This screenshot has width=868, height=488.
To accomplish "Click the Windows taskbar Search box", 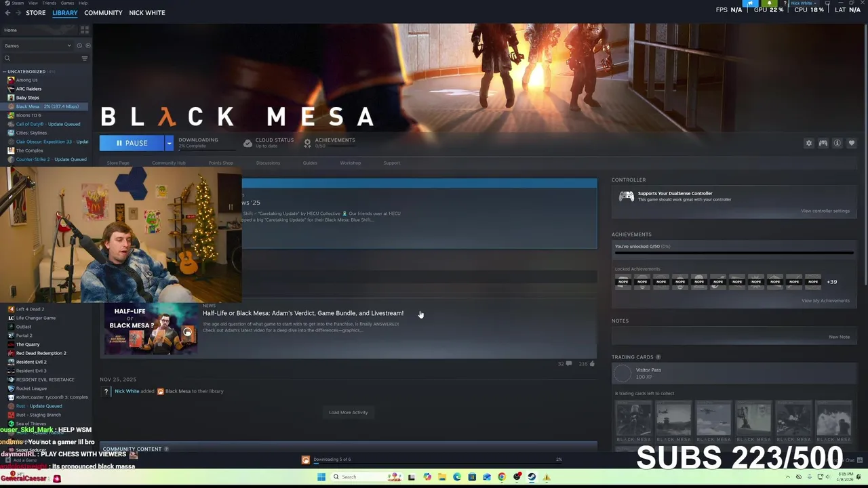I will 367,476.
